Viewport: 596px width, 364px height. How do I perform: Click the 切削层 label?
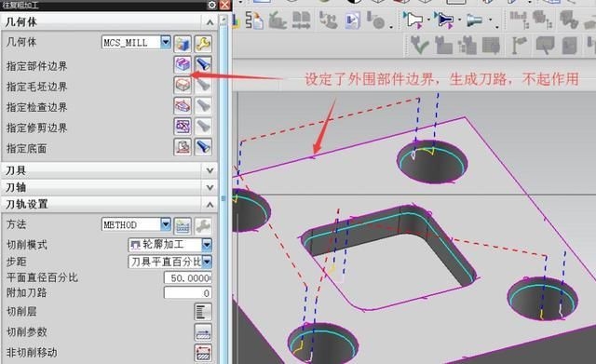click(21, 312)
